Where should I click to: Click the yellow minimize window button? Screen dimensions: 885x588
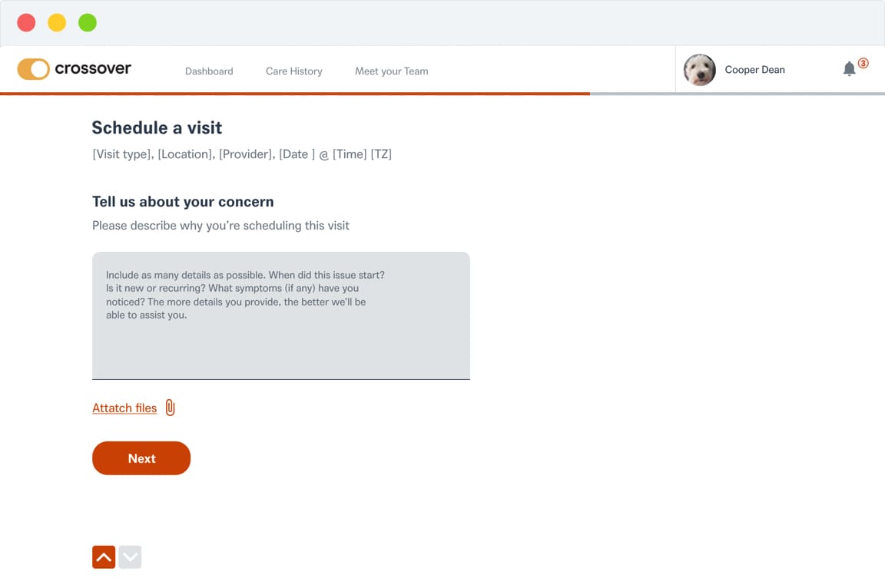(57, 23)
